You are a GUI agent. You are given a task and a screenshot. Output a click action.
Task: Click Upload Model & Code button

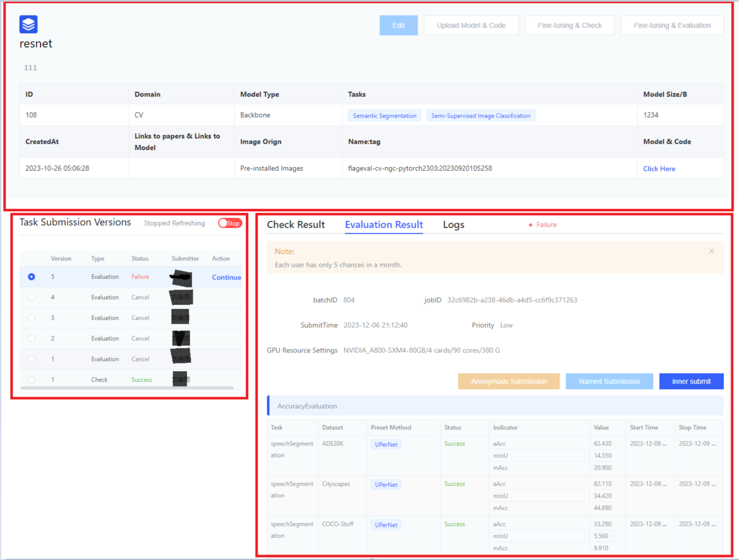tap(471, 25)
